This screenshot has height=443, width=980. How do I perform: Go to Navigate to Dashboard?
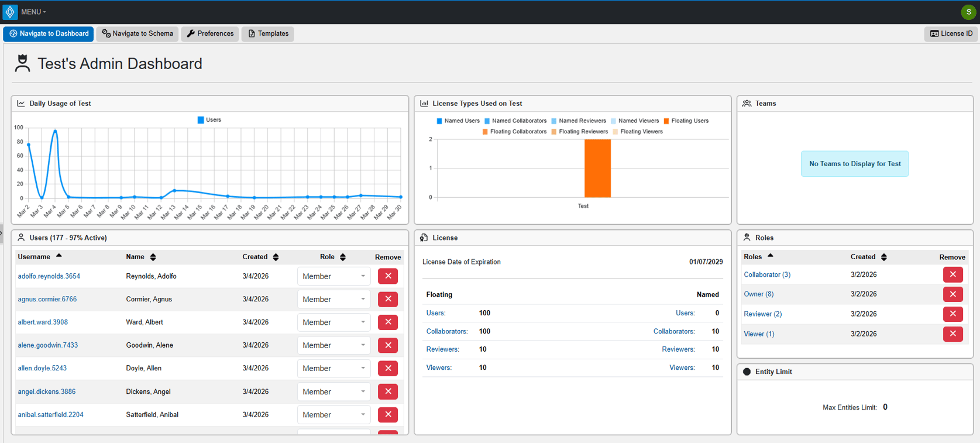(x=49, y=34)
